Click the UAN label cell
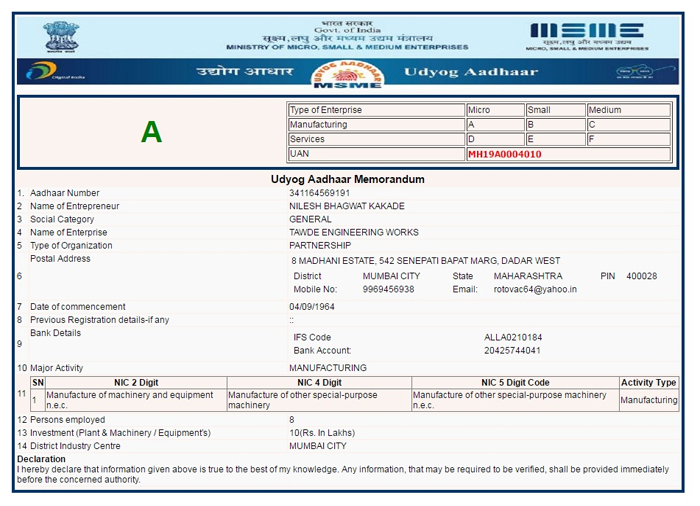The image size is (700, 506). 376,154
